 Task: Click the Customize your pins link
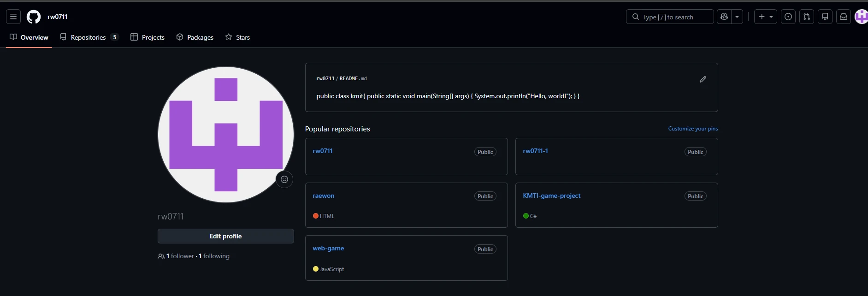click(693, 129)
